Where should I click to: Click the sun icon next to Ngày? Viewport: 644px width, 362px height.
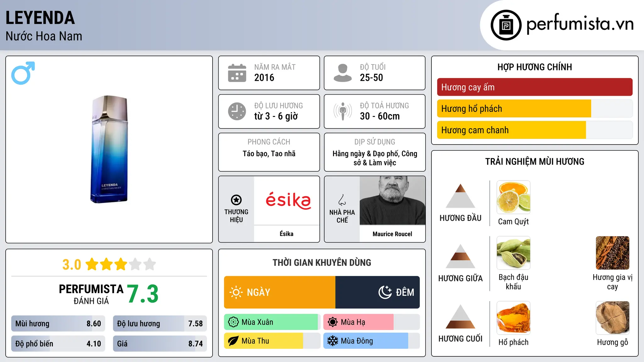[x=236, y=292]
